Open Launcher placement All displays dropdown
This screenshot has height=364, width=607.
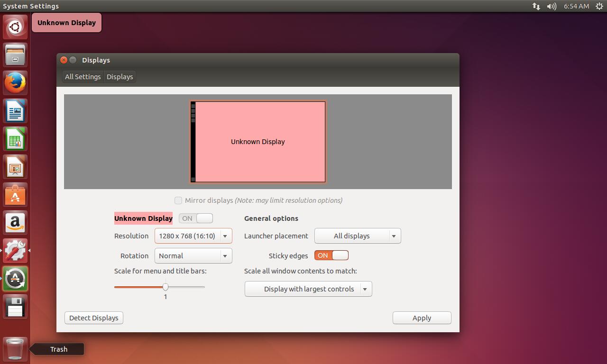tap(358, 236)
